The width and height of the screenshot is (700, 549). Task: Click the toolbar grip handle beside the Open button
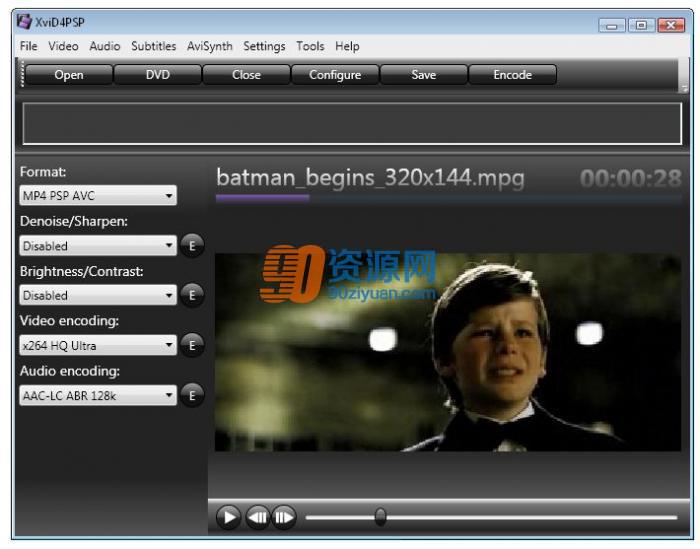[x=21, y=74]
